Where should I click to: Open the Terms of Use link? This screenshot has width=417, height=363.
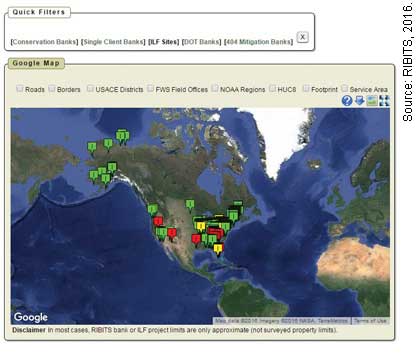[370, 321]
